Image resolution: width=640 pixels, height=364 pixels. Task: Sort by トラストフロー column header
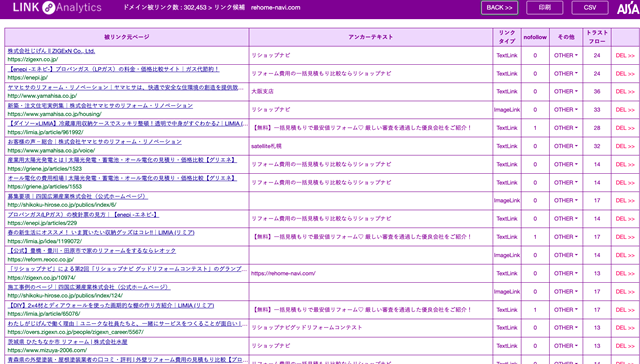click(597, 37)
